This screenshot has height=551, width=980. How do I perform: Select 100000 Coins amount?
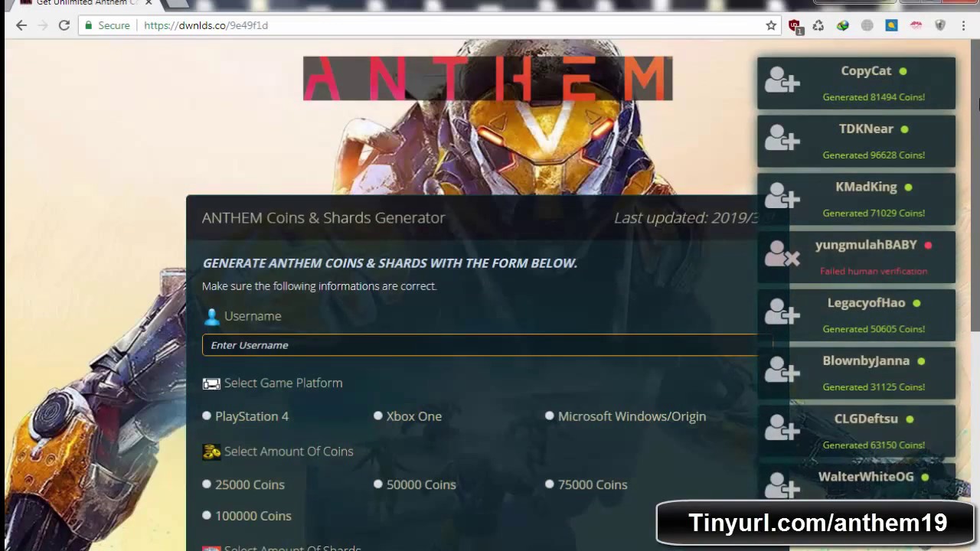207,516
